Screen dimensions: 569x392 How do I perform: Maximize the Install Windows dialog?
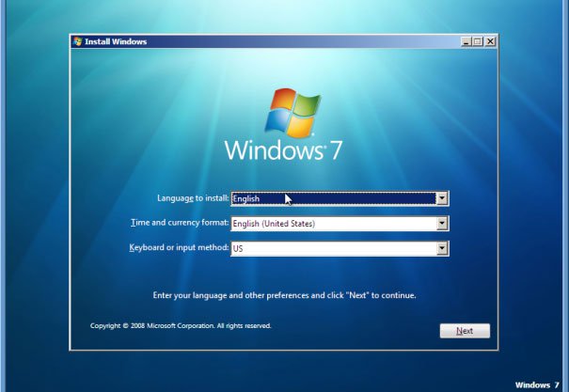tap(478, 41)
